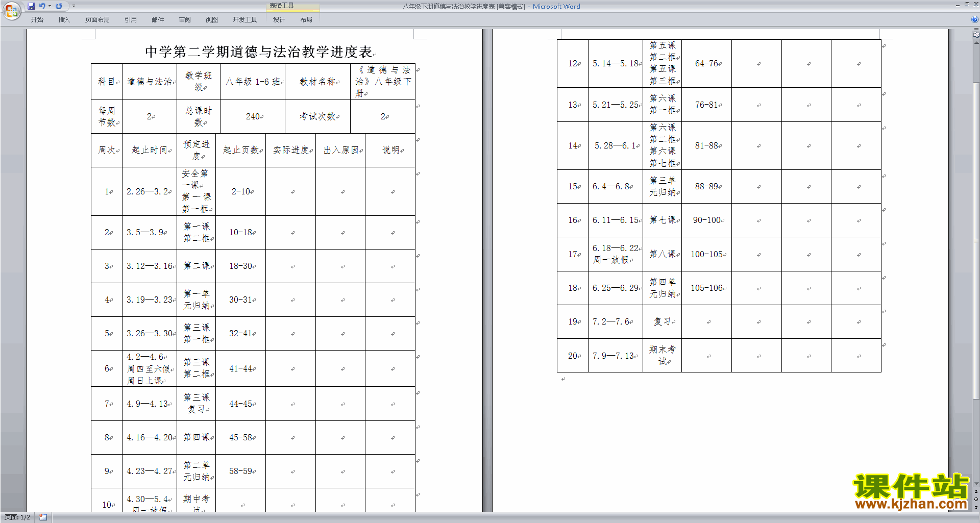This screenshot has height=523, width=980.
Task: Open the undo history dropdown arrow
Action: 50,6
